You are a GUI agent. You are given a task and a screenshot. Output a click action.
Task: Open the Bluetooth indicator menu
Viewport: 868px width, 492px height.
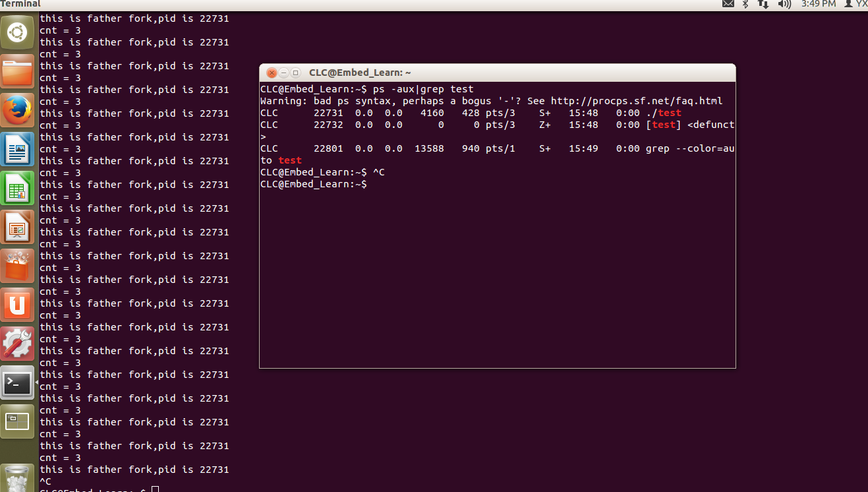745,4
